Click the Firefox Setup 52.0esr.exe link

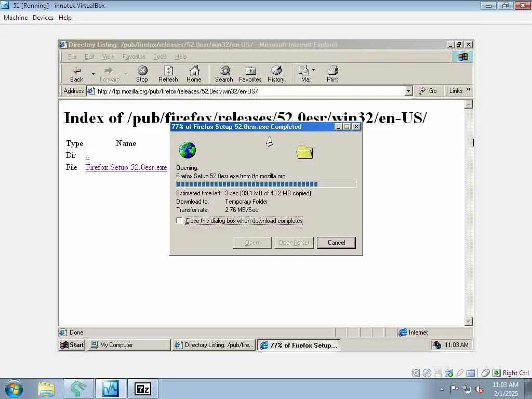pos(126,167)
